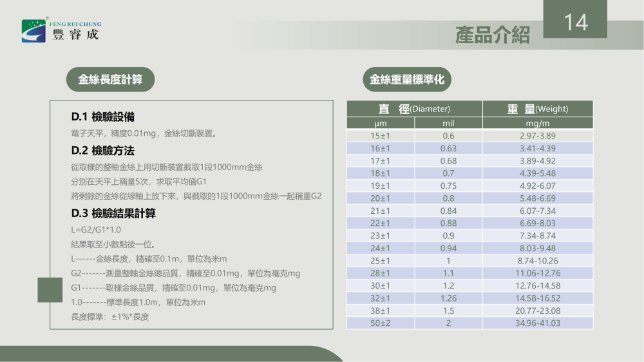Click the 34.96-41.03 weight cell
The image size is (644, 362).
click(x=538, y=323)
